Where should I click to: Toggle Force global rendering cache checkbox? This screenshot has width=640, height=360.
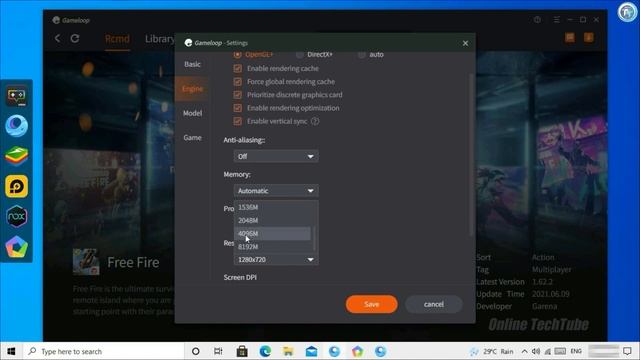(x=238, y=82)
